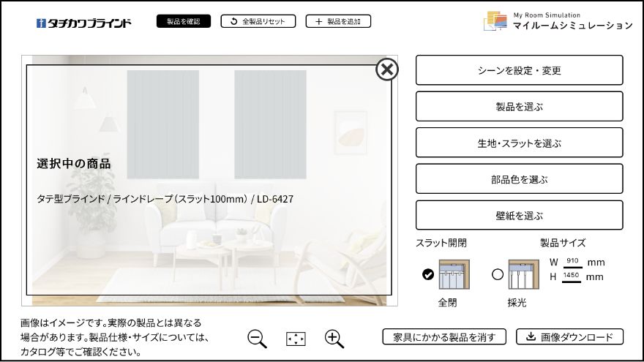
Task: Click the fit-to-view move icon
Action: tap(296, 339)
